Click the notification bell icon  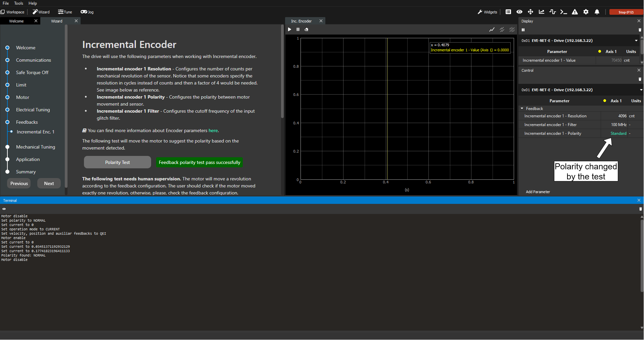(597, 12)
